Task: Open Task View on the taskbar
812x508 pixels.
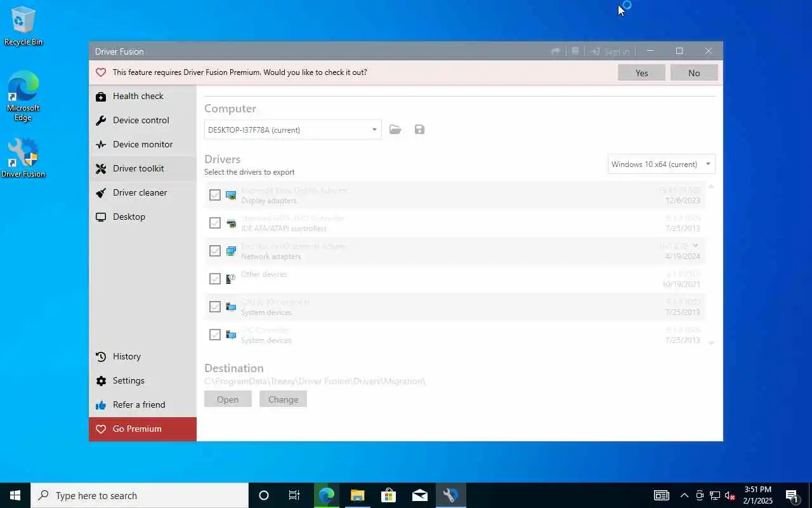Action: click(x=294, y=495)
